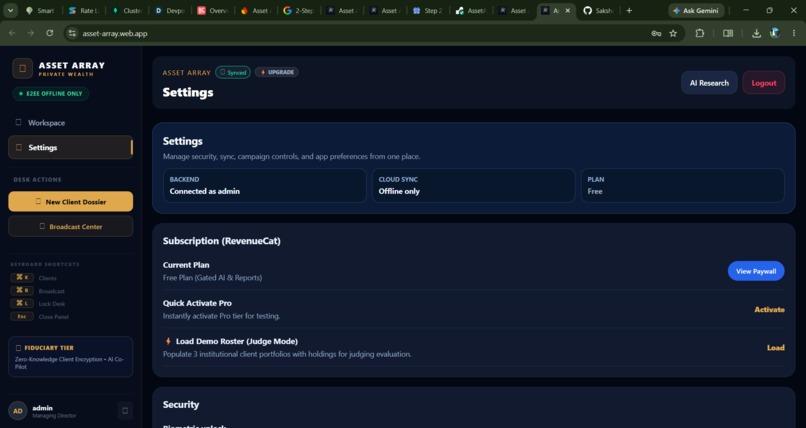Log out of the account
The height and width of the screenshot is (428, 806).
pos(763,83)
